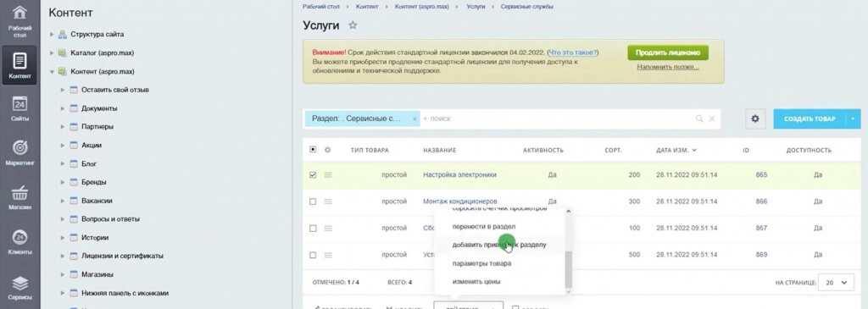Open the Что это такое? link
The width and height of the screenshot is (868, 309).
tap(572, 52)
